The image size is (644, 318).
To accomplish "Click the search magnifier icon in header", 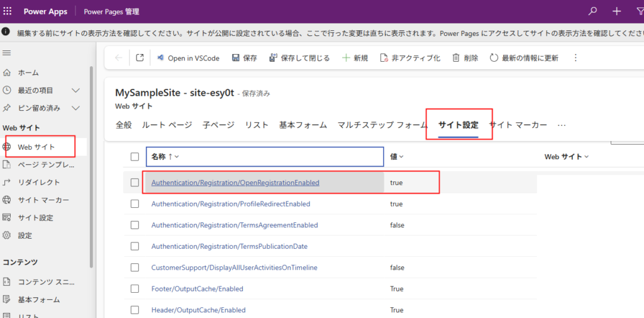I will tap(592, 11).
